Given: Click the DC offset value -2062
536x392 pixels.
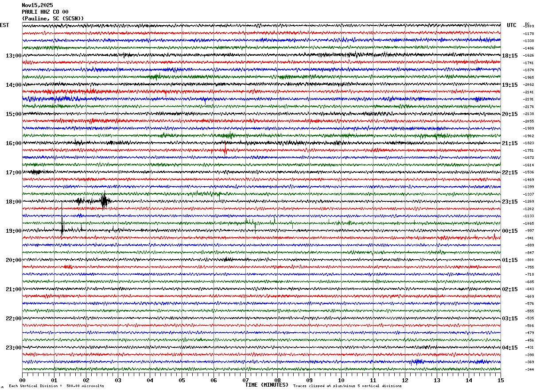Looking at the screenshot, I should [529, 85].
